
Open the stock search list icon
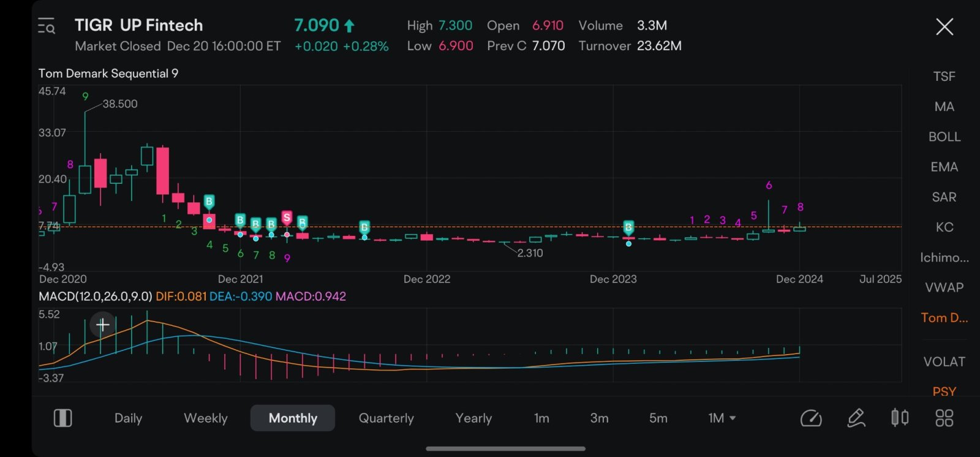47,26
